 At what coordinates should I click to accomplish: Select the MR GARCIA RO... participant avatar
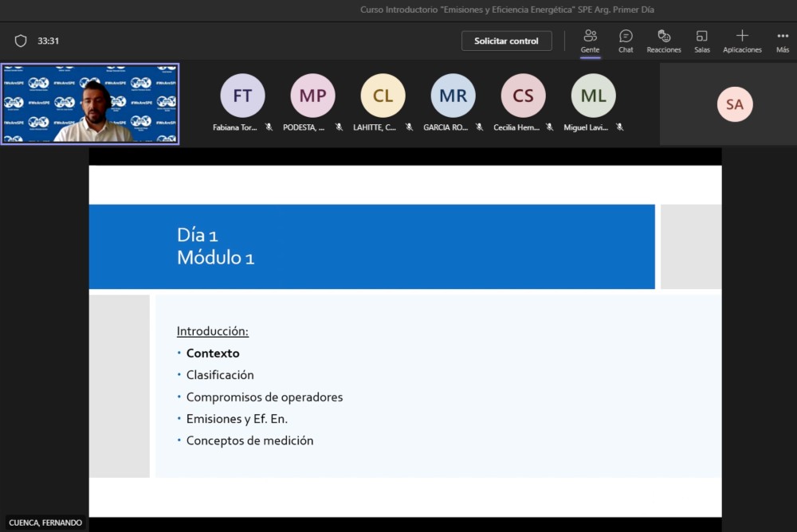point(453,96)
